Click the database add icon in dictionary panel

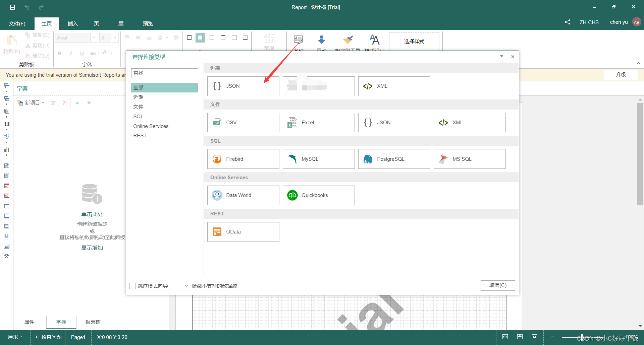pyautogui.click(x=92, y=194)
